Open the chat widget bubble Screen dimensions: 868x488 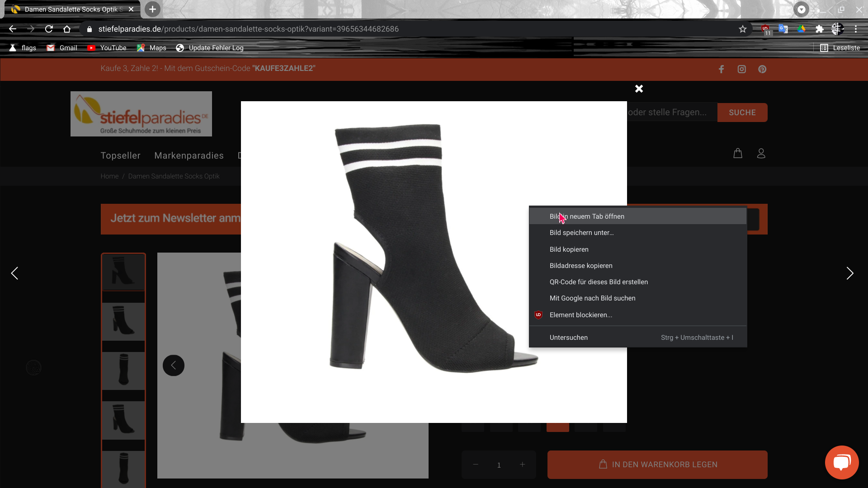pyautogui.click(x=841, y=462)
